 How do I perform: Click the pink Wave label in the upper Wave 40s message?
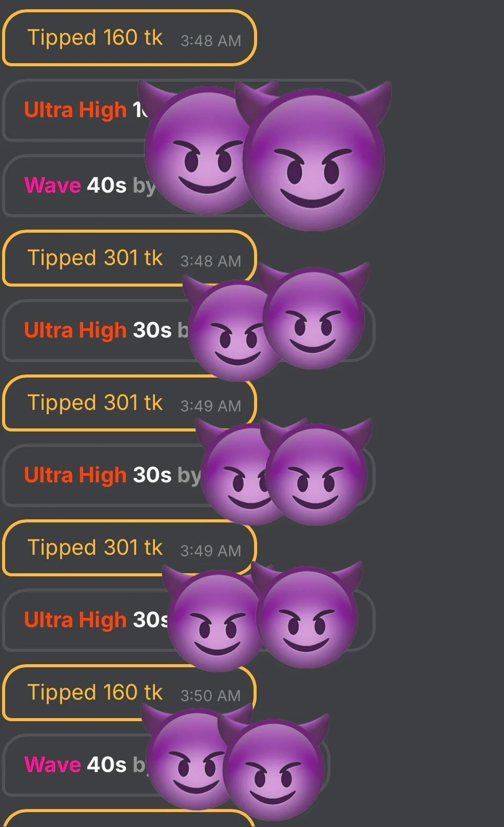tap(52, 185)
